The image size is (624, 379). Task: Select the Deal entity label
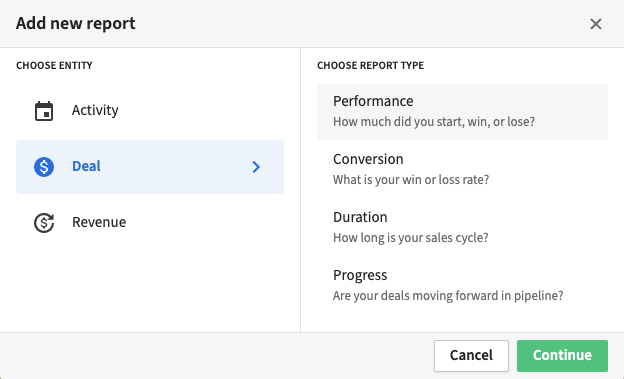(x=86, y=166)
